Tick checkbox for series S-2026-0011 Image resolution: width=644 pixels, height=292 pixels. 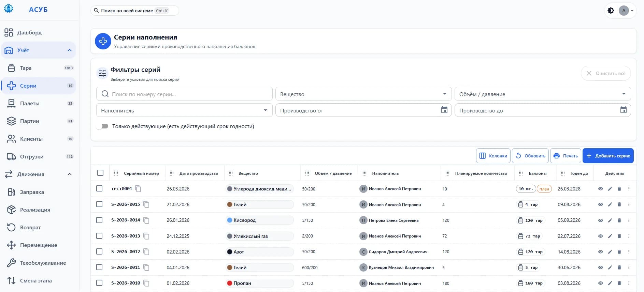click(x=99, y=267)
